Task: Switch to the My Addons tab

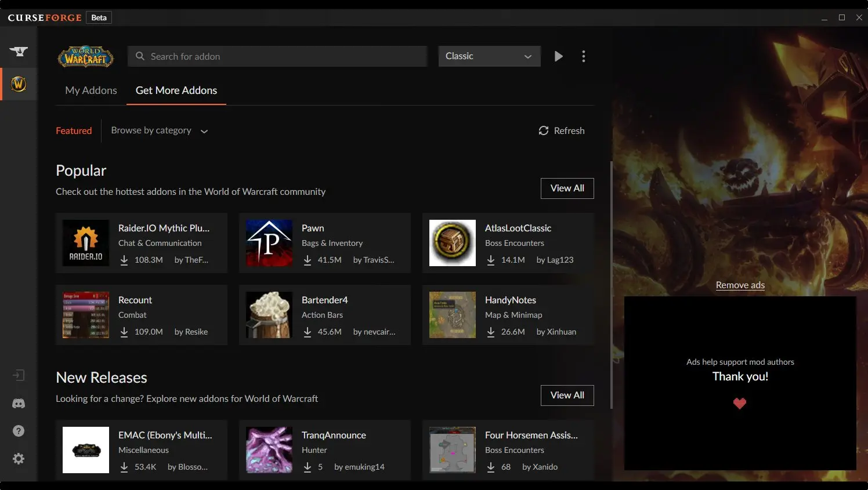Action: coord(91,90)
